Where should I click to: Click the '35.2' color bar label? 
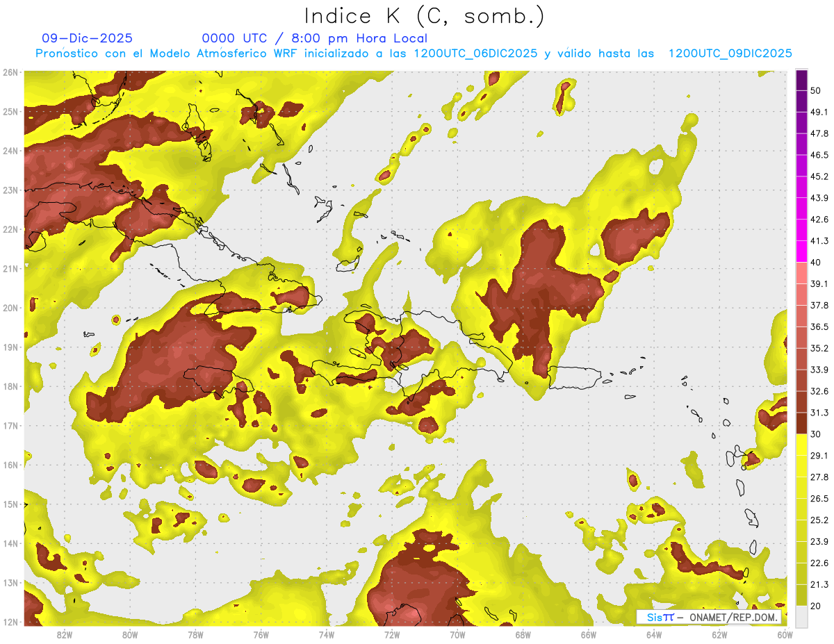pos(819,348)
